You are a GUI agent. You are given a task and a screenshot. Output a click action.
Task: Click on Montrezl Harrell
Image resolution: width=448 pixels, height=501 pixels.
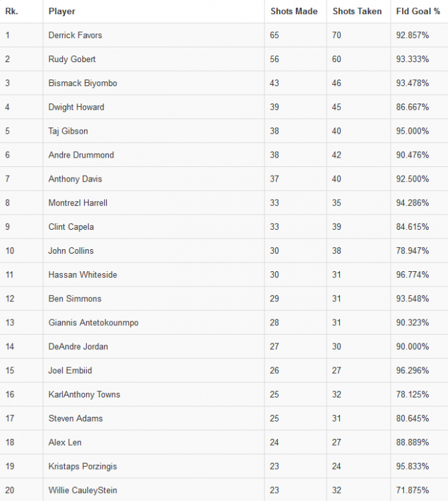coord(77,203)
